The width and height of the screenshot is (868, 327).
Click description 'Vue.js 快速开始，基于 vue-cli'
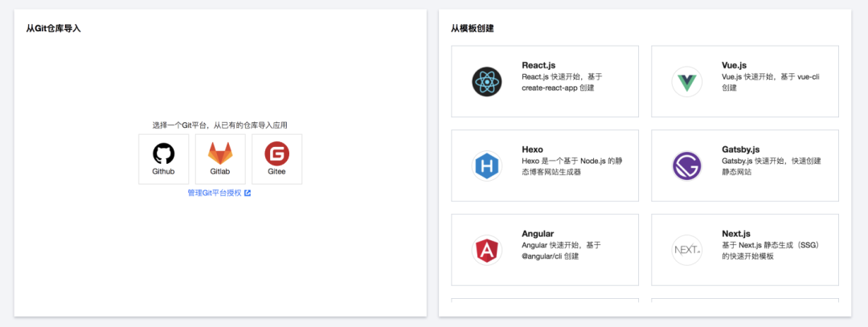click(x=771, y=77)
